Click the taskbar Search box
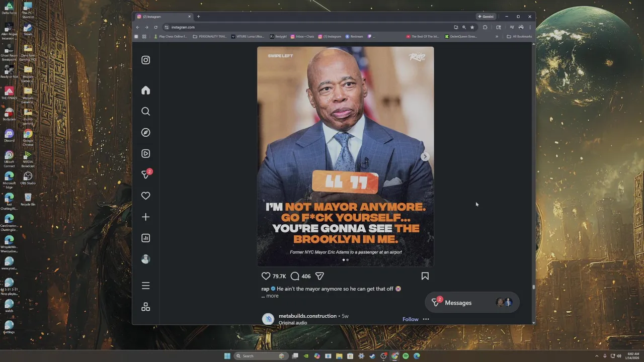Viewport: 644px width, 362px height. coord(261,356)
